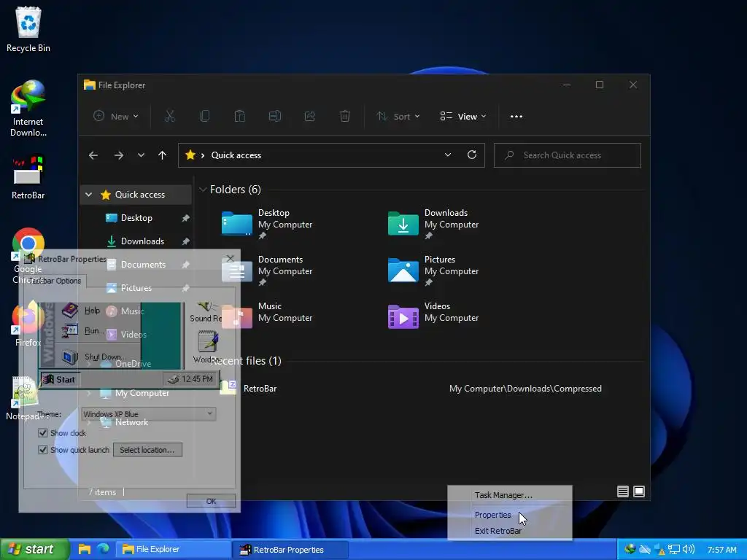Click the Rename icon in File Explorer toolbar

pos(275,116)
